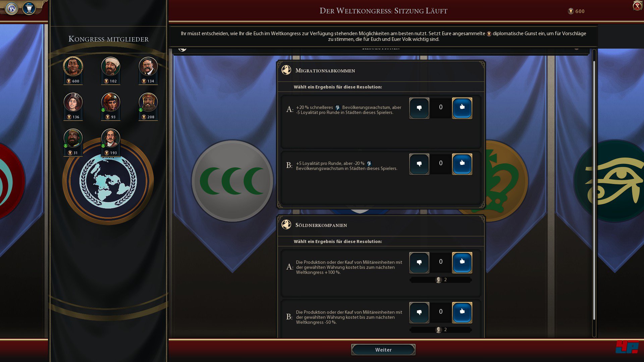Close the Weltkongress screen
The width and height of the screenshot is (644, 362).
pyautogui.click(x=637, y=6)
